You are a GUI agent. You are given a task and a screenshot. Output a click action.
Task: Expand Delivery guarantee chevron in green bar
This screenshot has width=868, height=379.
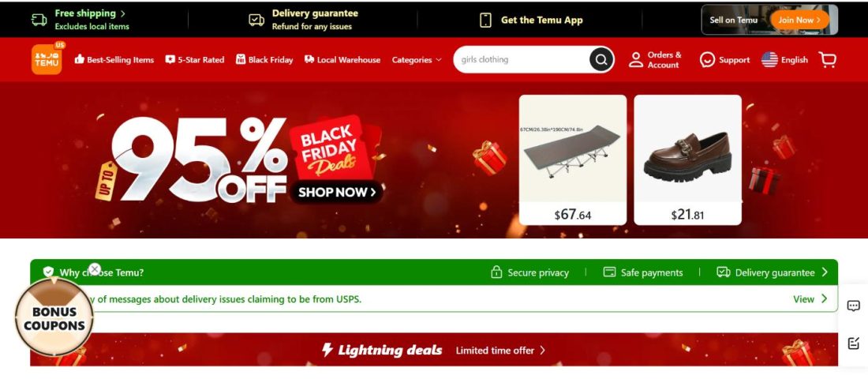tap(825, 272)
